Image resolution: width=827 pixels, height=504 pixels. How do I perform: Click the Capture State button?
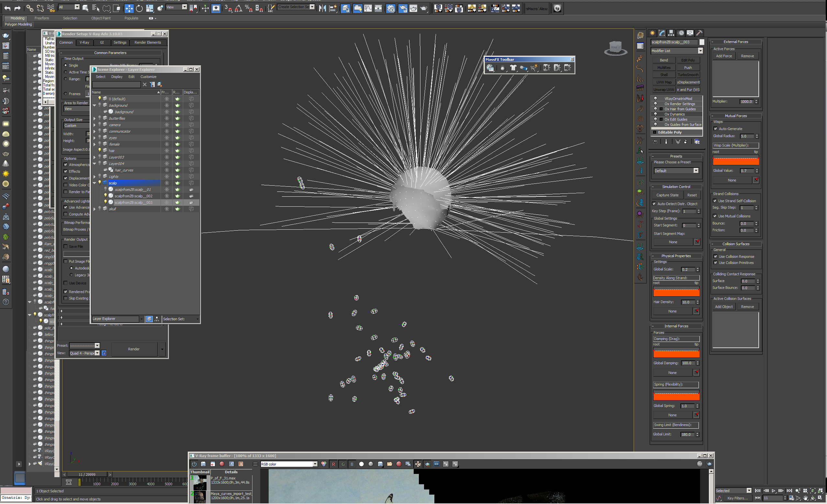[667, 195]
